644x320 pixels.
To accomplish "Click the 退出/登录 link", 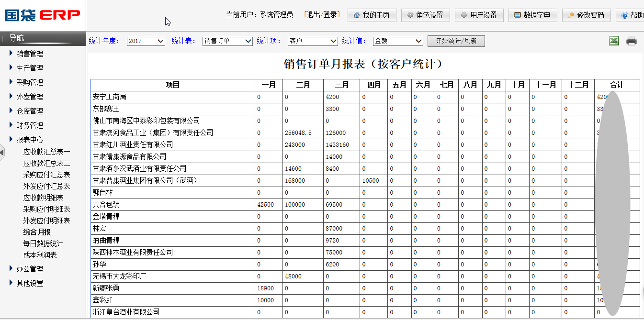I will (322, 15).
